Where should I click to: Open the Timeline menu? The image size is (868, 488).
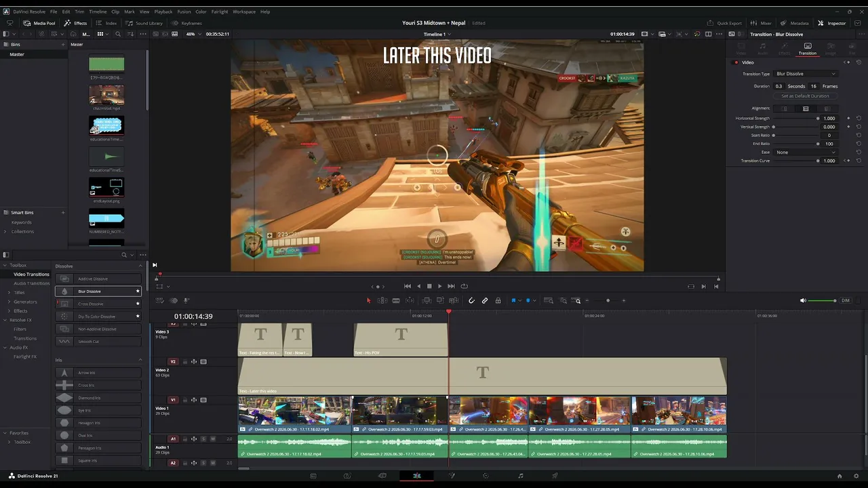tap(98, 12)
